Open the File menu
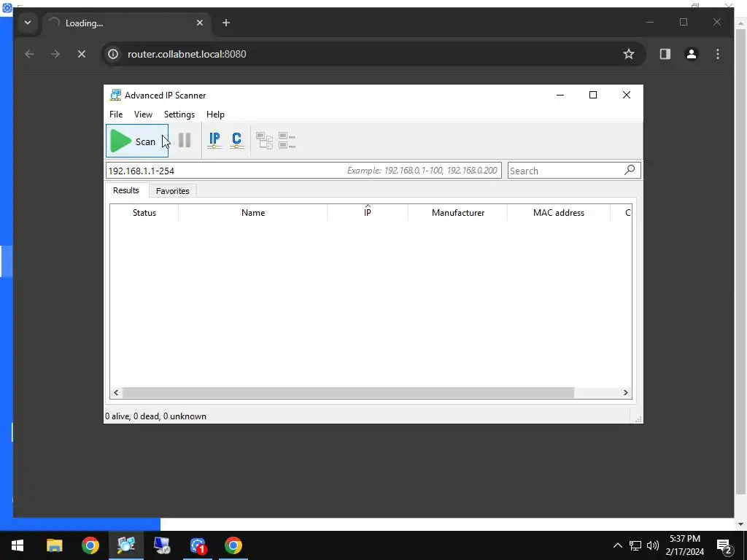This screenshot has height=560, width=747. (116, 114)
